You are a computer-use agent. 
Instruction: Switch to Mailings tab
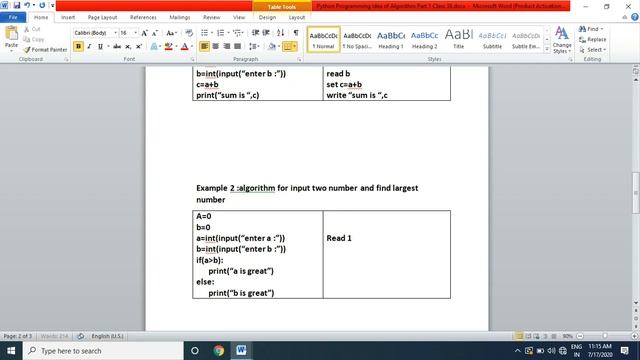[180, 17]
